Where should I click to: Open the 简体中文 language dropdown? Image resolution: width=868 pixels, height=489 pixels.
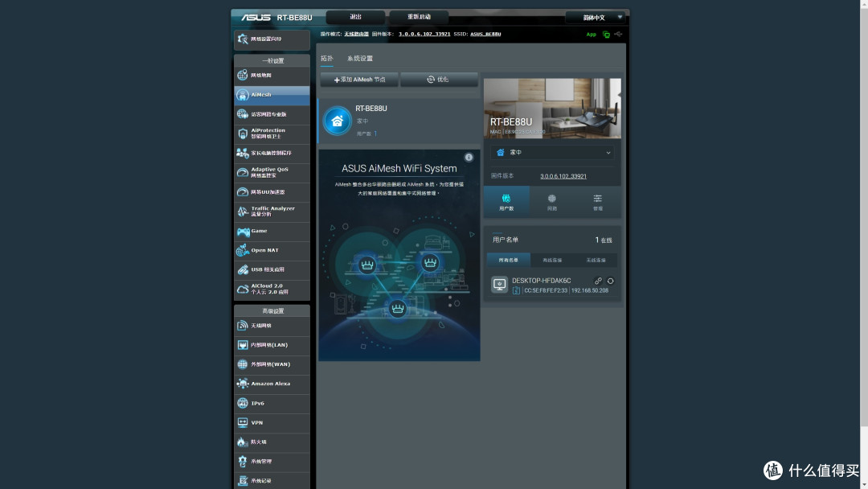click(x=595, y=17)
